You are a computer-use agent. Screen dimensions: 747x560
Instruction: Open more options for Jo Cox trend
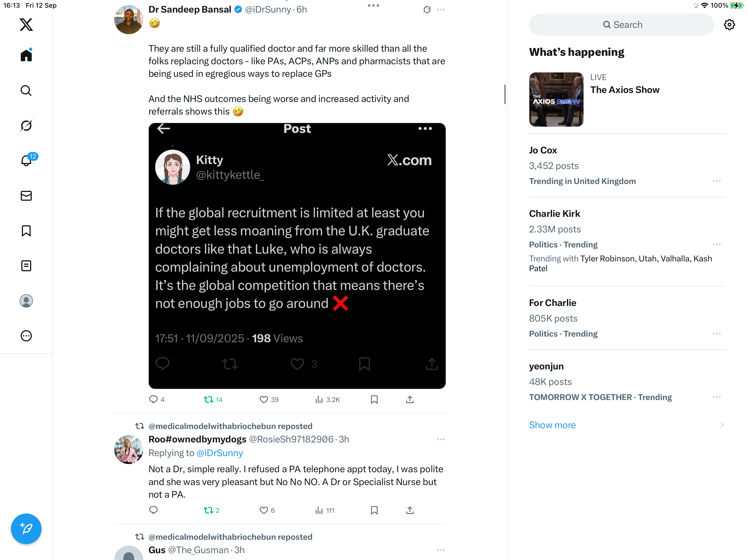click(x=717, y=181)
